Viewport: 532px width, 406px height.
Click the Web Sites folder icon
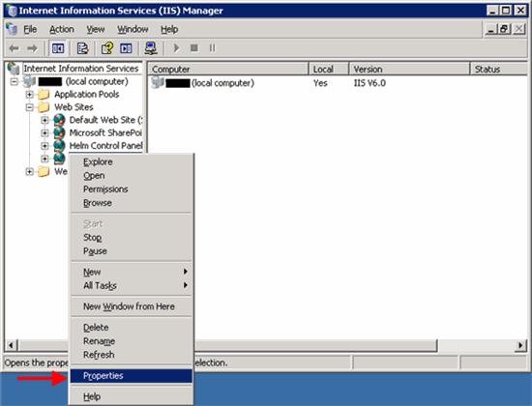tap(44, 107)
